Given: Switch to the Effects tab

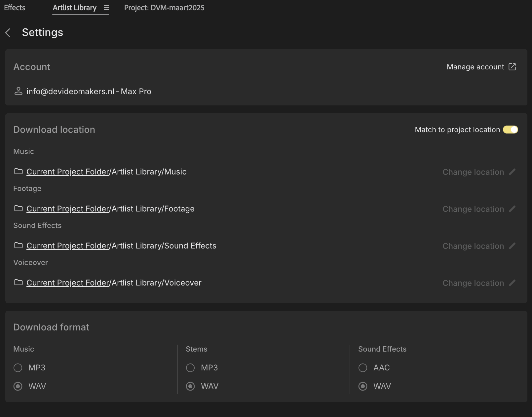Looking at the screenshot, I should click(15, 8).
